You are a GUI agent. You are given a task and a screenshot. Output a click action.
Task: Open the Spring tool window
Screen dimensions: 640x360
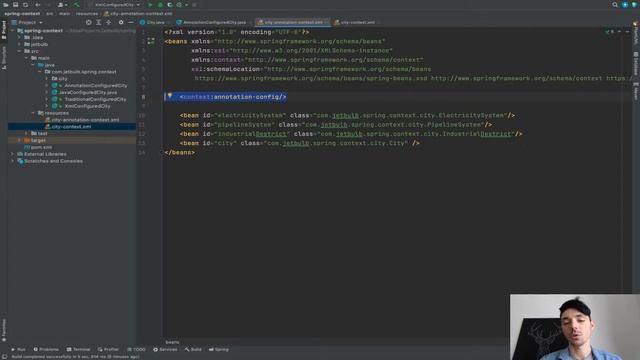[219, 350]
